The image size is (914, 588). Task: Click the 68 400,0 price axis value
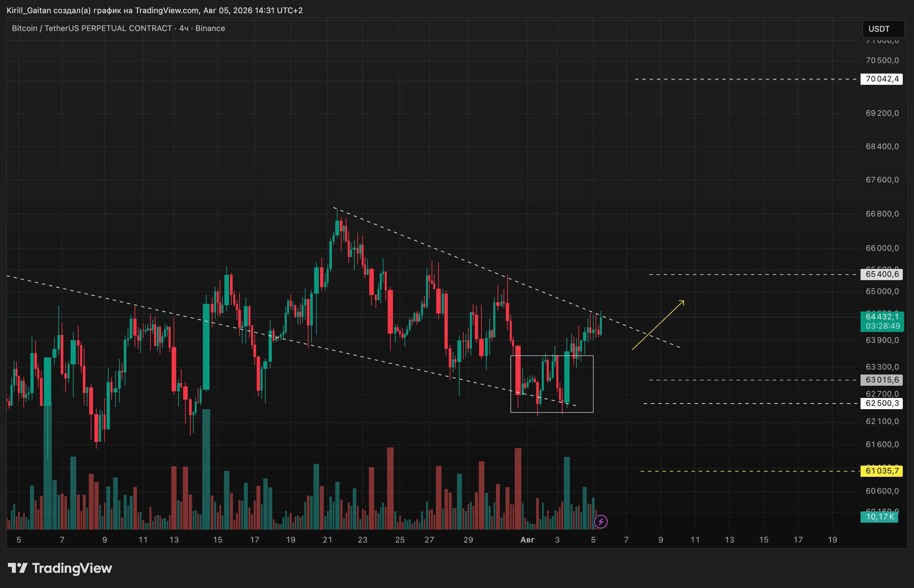882,147
